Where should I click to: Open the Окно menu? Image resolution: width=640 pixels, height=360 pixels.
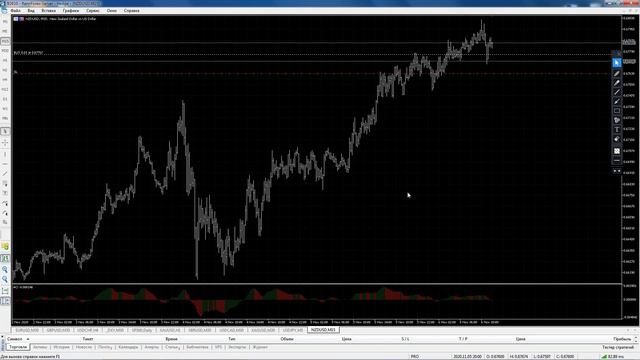[112, 11]
